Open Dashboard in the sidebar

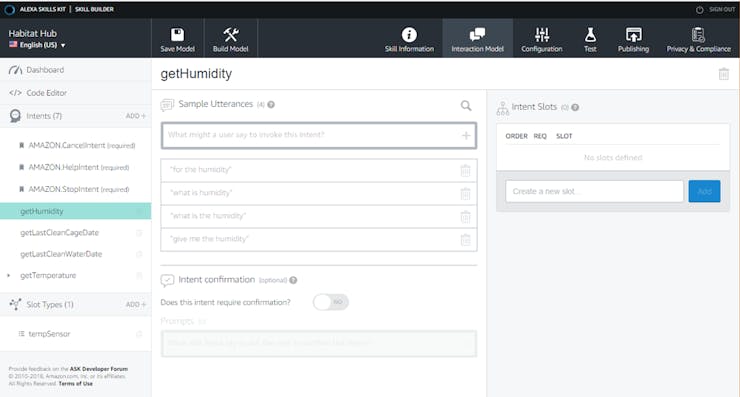45,70
